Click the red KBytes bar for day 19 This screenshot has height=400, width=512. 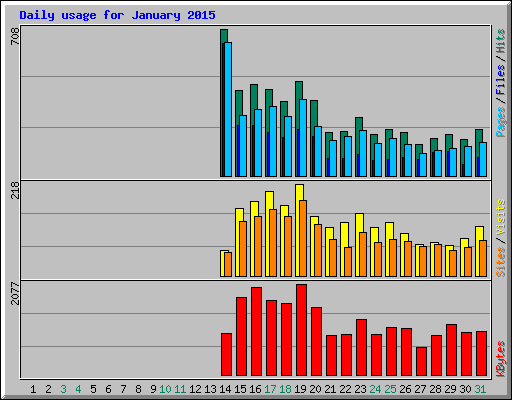[x=301, y=330]
